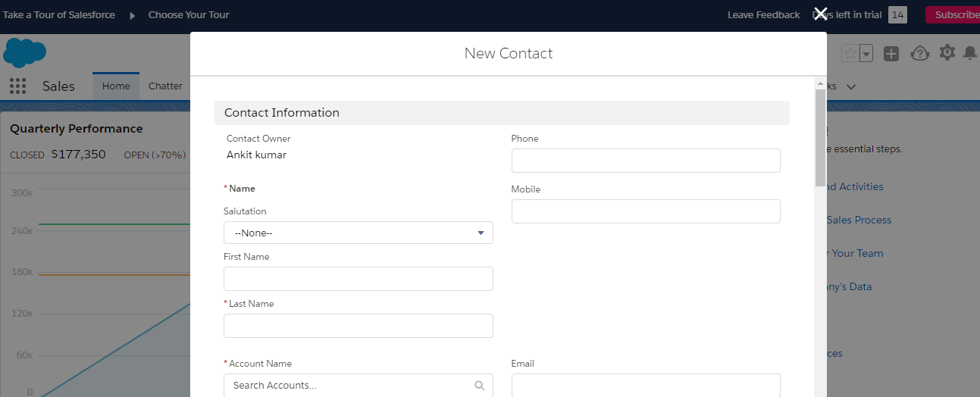Click the Sales app name

pos(58,86)
